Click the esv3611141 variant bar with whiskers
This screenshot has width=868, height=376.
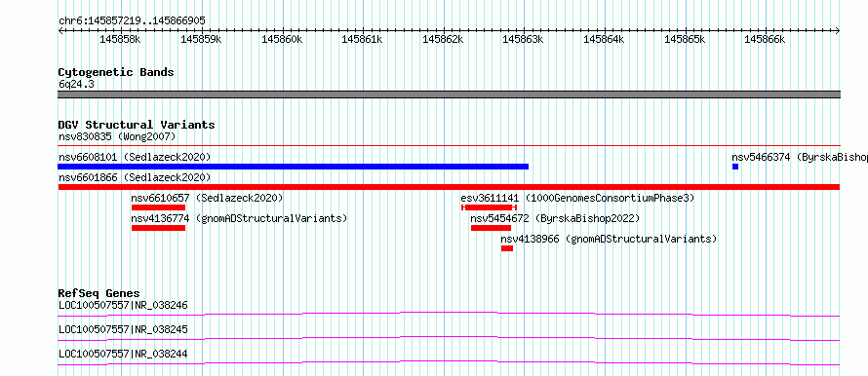(x=489, y=207)
